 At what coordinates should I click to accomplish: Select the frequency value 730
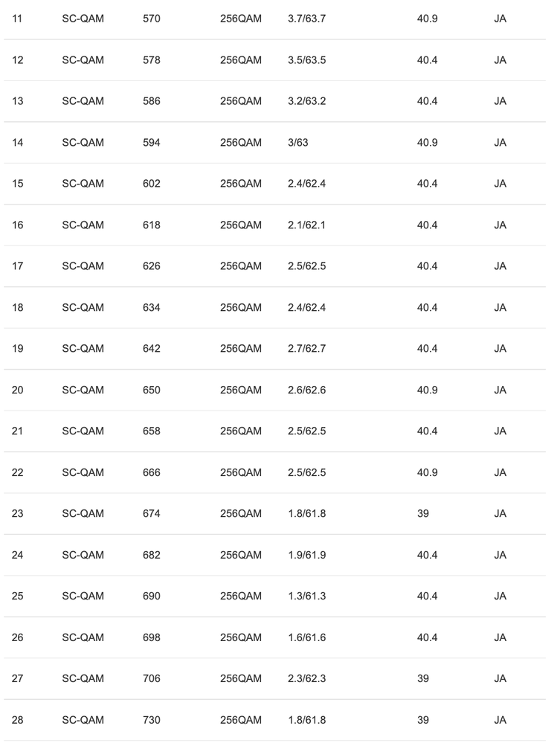click(151, 720)
